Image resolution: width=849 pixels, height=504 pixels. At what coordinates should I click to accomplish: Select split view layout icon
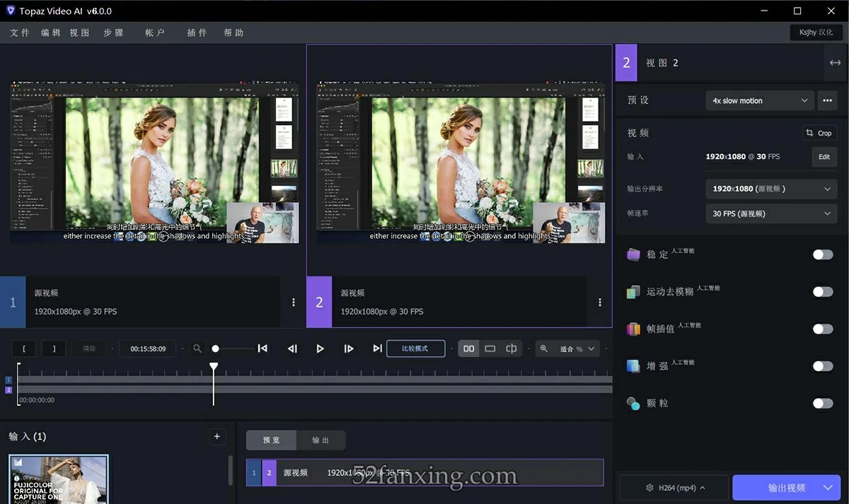pyautogui.click(x=511, y=348)
